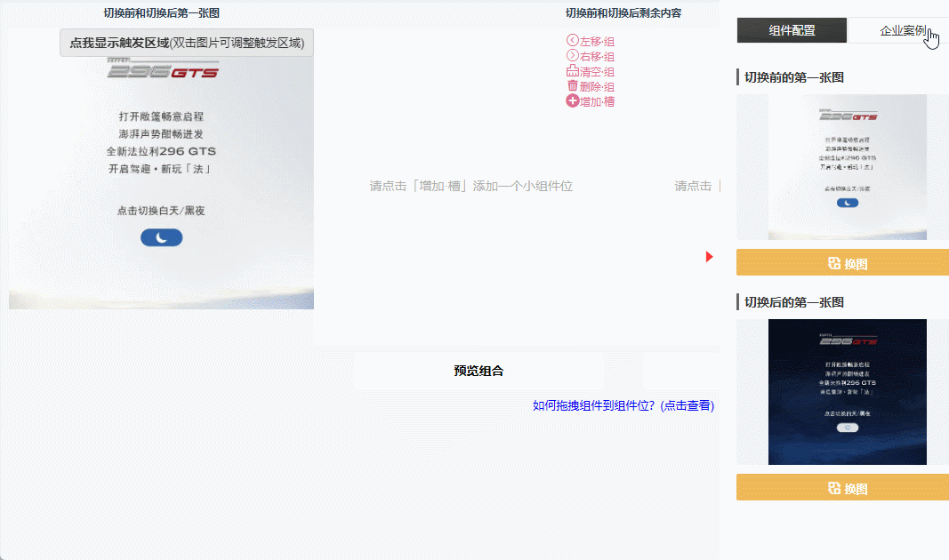This screenshot has width=949, height=560.
Task: Click the 清空·组 clear group icon
Action: tap(572, 71)
